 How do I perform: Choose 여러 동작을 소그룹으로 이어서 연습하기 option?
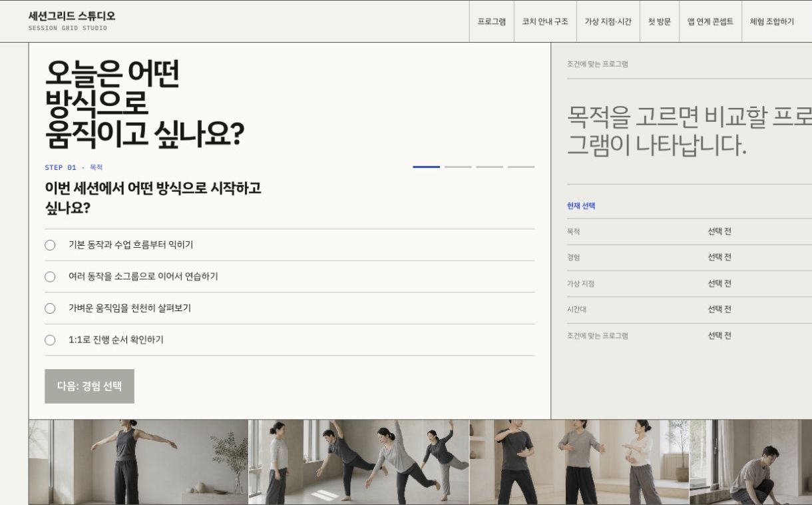click(x=290, y=276)
